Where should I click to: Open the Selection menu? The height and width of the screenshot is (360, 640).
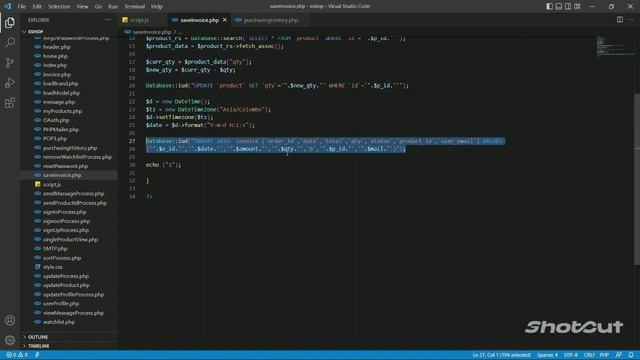coord(59,7)
